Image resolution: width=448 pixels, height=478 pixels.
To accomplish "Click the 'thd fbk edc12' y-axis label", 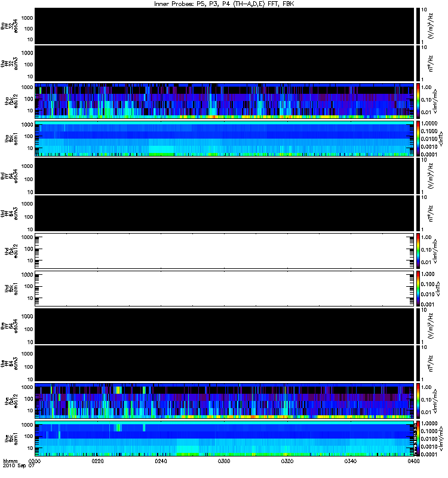I will [11, 251].
